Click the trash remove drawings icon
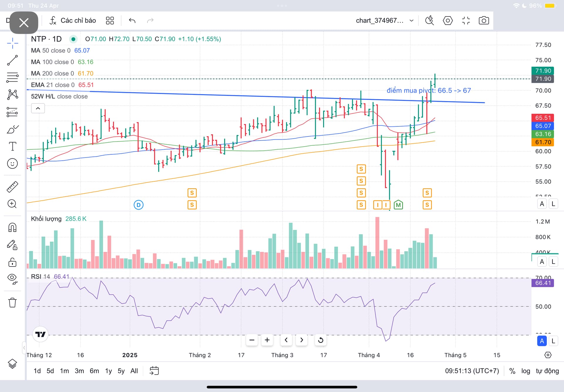 click(x=12, y=302)
